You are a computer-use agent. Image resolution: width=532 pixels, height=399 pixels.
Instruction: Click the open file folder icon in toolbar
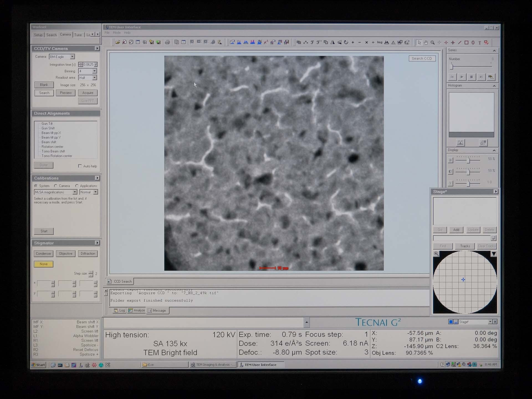(118, 42)
